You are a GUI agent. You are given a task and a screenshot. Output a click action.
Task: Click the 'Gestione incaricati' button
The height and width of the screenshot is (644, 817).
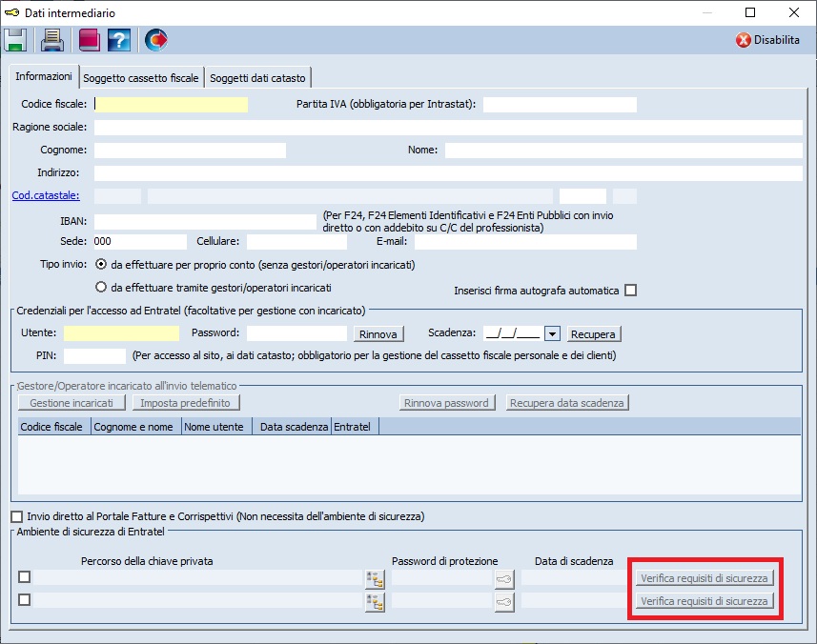pos(71,403)
